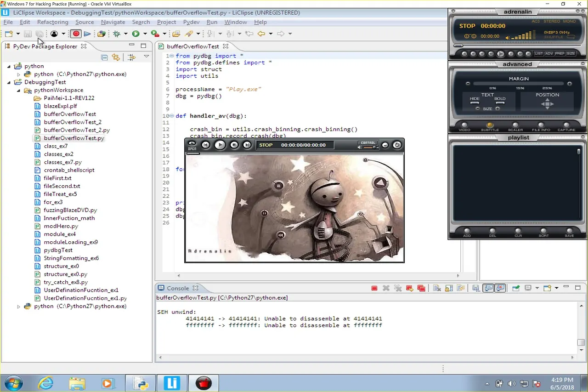Click the red record toolbar button in LiClipse

point(76,34)
